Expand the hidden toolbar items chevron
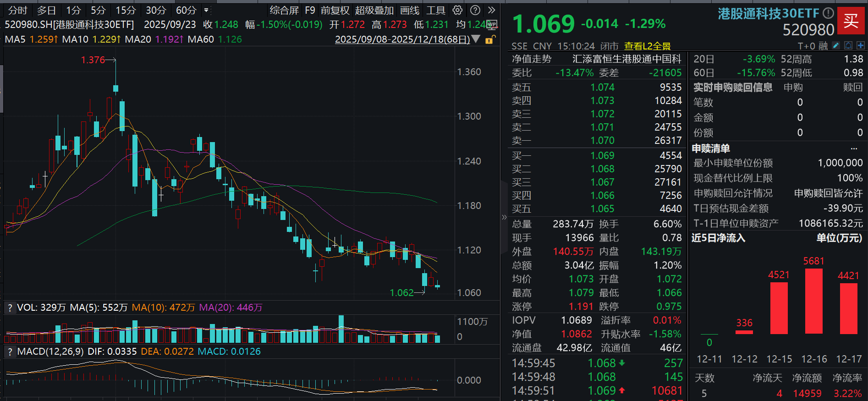Viewport: 868px width, 401px height. (x=492, y=10)
